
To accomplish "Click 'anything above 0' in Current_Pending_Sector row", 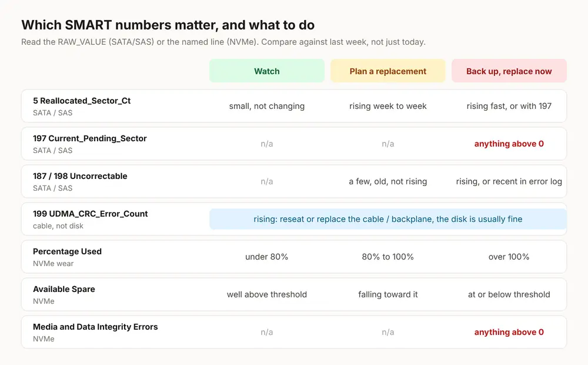I will pos(509,144).
